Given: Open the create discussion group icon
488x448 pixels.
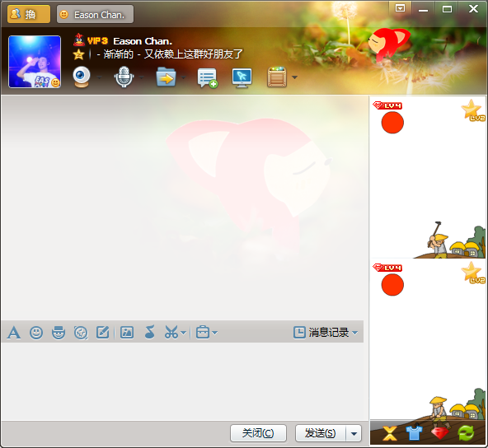Looking at the screenshot, I should tap(208, 77).
